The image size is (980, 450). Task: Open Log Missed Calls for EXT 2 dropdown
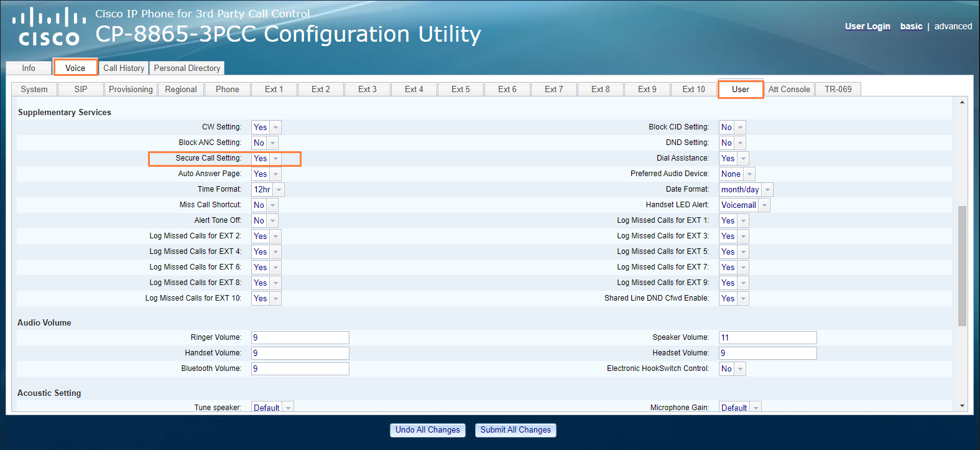pos(266,237)
